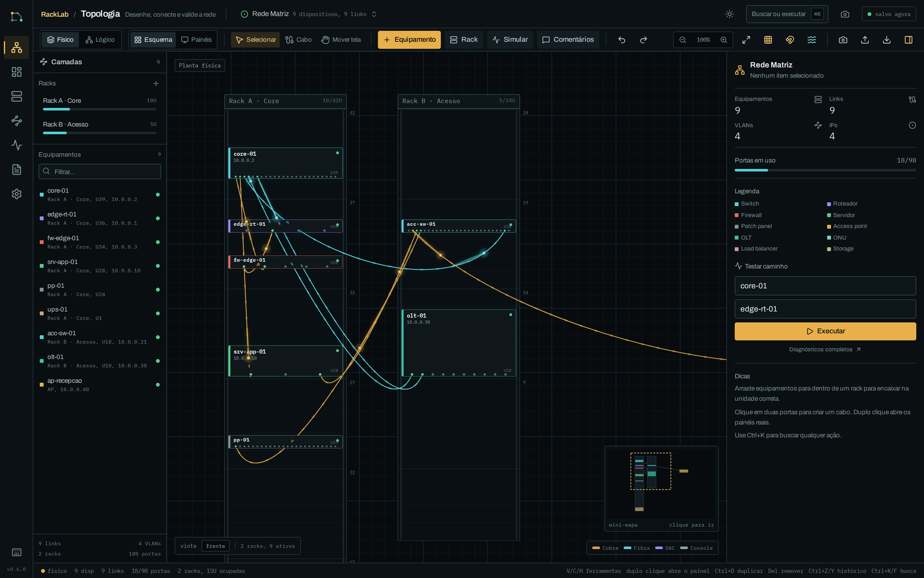Click the toolbar snapshot camera icon
The image size is (924, 578).
point(843,40)
